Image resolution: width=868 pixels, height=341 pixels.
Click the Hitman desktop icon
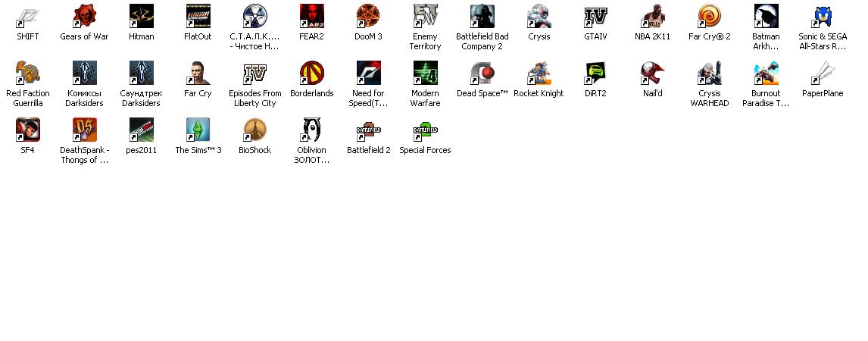pyautogui.click(x=141, y=16)
